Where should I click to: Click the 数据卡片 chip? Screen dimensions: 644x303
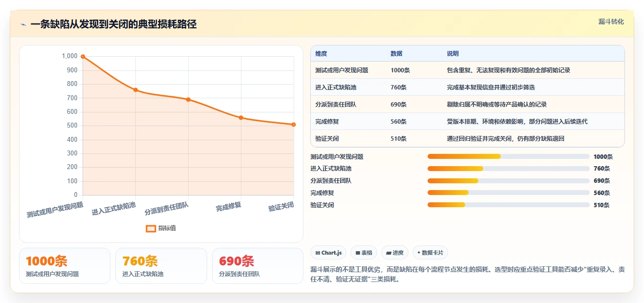pos(430,253)
